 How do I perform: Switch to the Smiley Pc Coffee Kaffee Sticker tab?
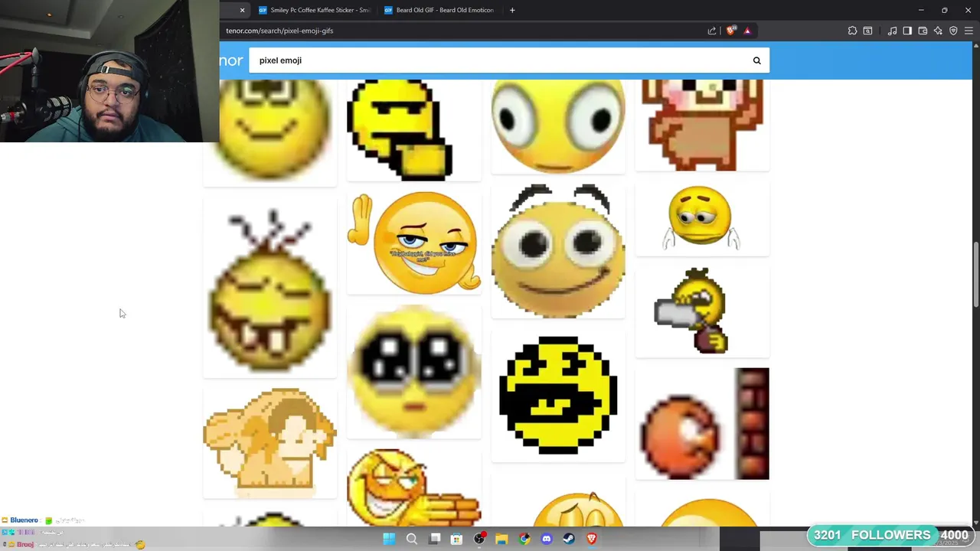pyautogui.click(x=314, y=10)
